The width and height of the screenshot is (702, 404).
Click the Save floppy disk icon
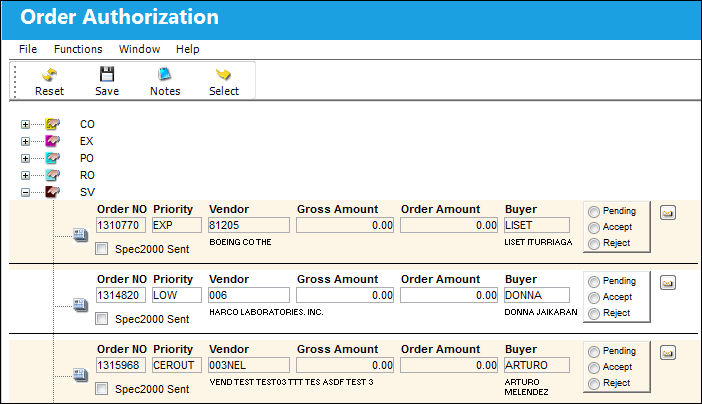(107, 74)
